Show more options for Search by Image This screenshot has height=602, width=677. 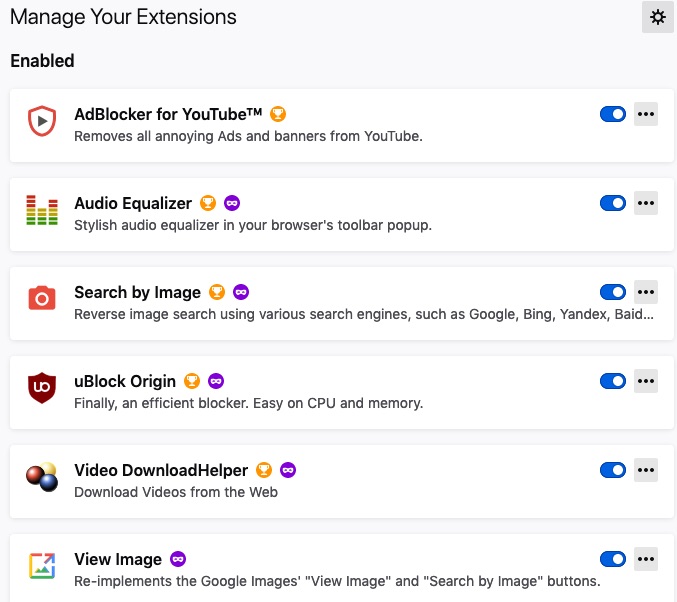(646, 292)
